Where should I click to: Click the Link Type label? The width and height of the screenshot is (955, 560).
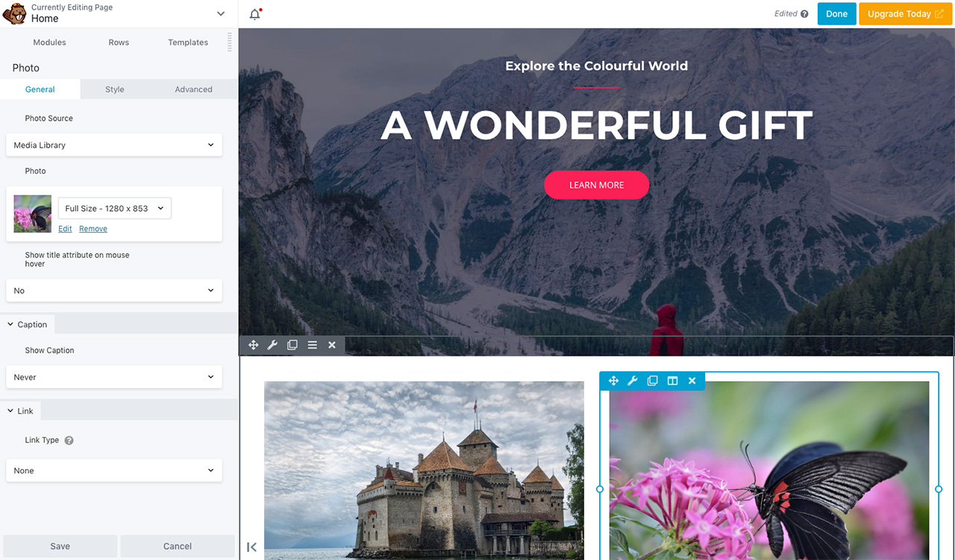42,441
